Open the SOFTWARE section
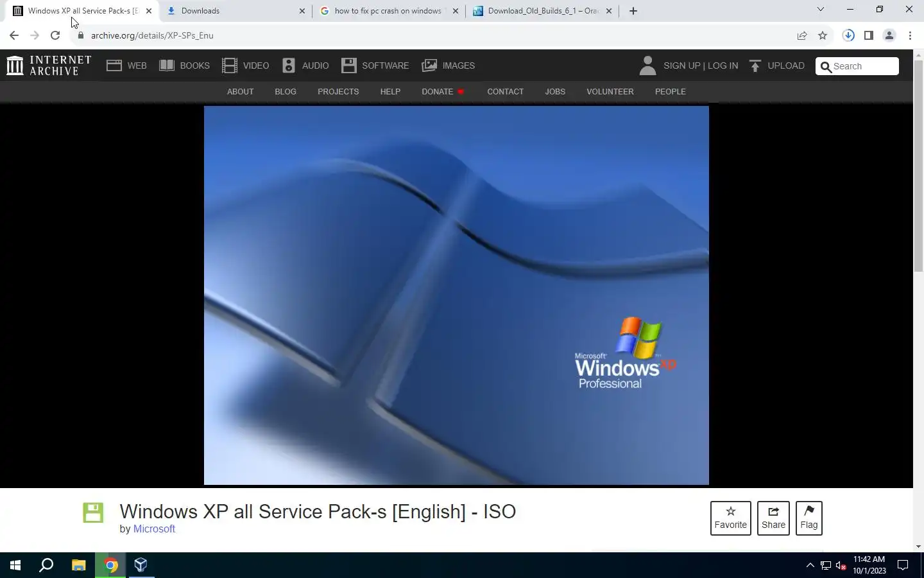Screen dimensions: 924x578 tap(375, 66)
